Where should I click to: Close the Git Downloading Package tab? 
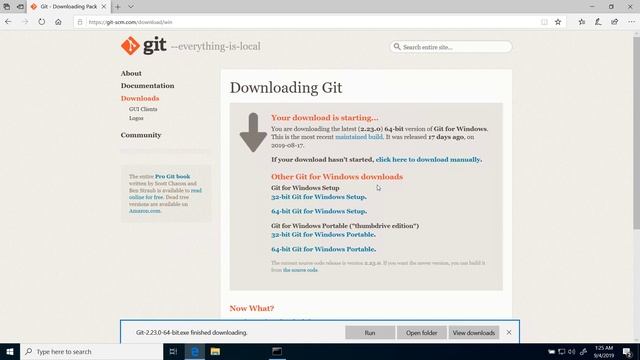pos(104,7)
